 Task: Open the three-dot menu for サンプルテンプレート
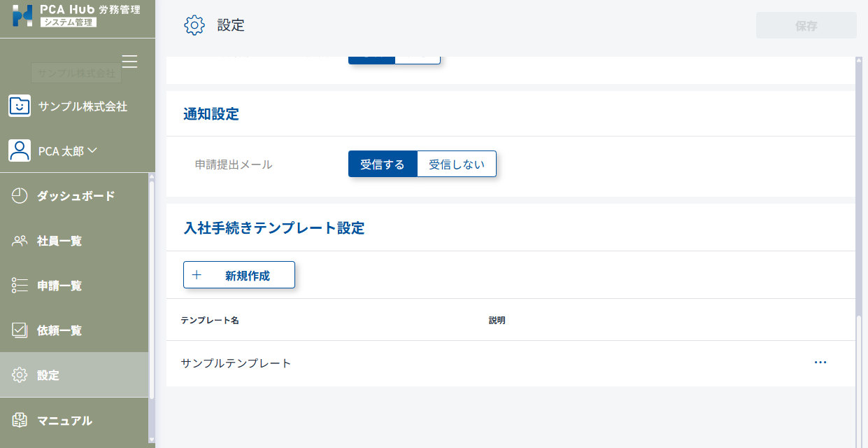(x=820, y=363)
